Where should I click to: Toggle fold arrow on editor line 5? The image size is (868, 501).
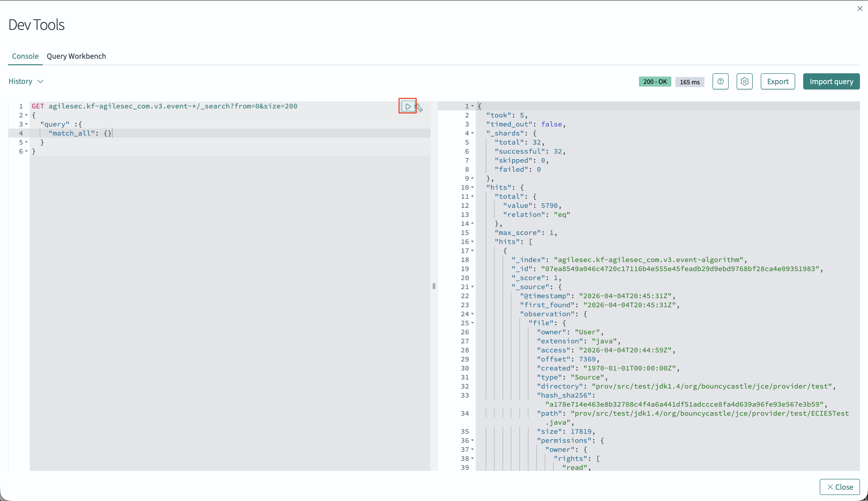pos(27,142)
